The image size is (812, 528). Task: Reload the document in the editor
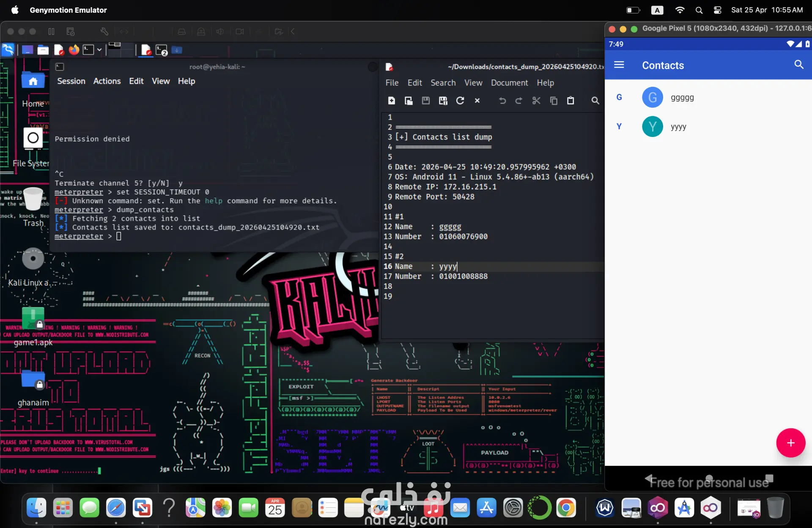[x=460, y=101]
